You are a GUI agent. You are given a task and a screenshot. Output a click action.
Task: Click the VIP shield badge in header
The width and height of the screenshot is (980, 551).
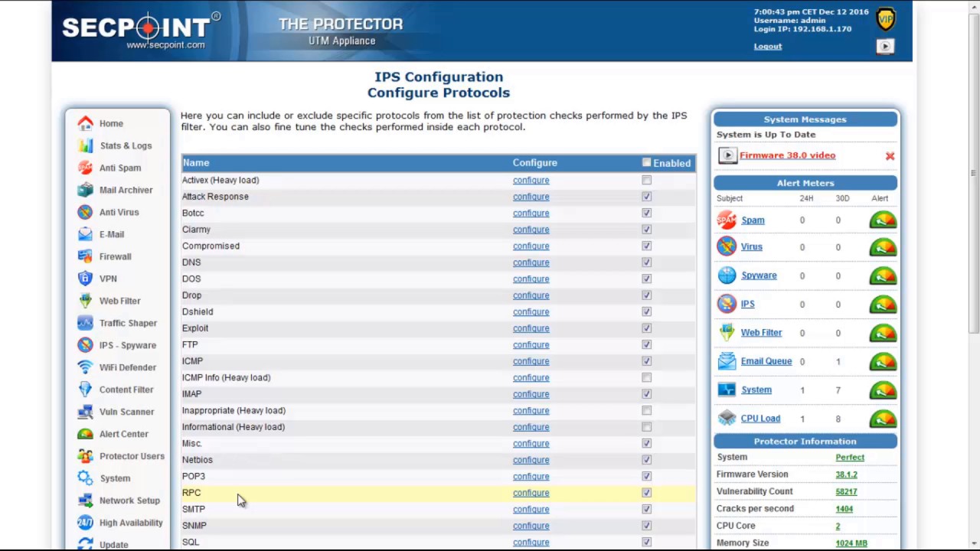pos(886,19)
